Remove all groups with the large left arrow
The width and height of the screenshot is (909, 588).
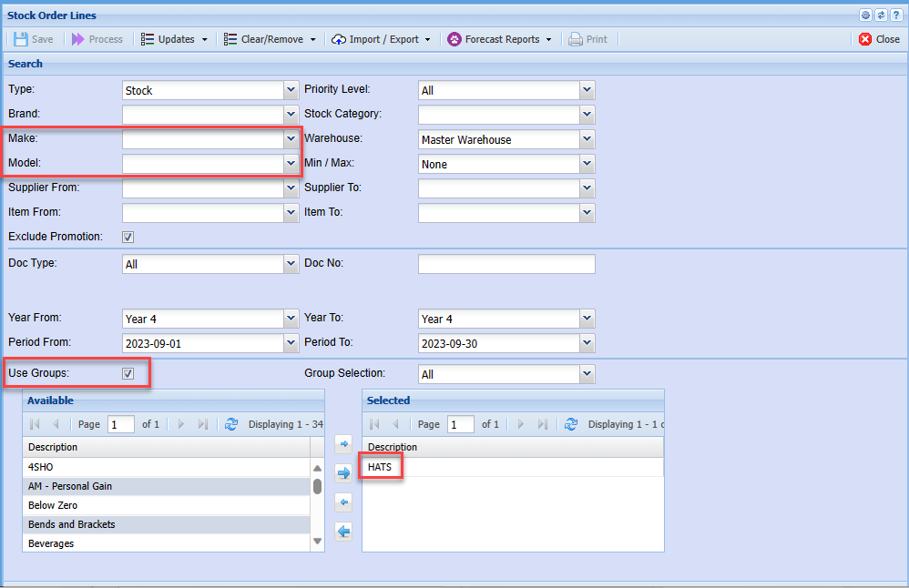coord(343,532)
